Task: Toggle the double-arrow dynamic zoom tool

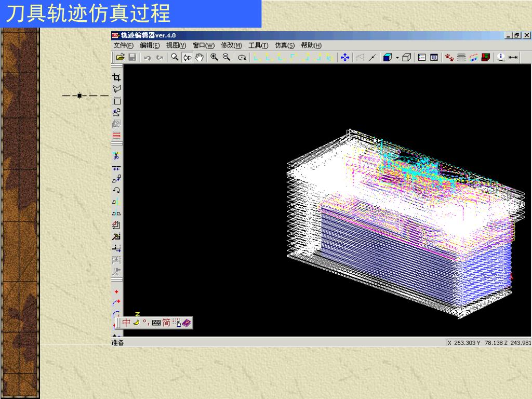Action: click(x=187, y=58)
